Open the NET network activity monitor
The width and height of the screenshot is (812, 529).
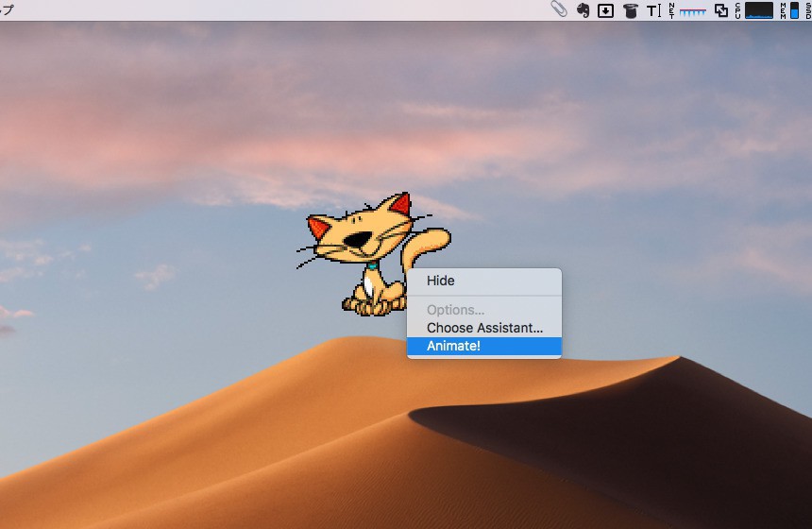point(687,10)
